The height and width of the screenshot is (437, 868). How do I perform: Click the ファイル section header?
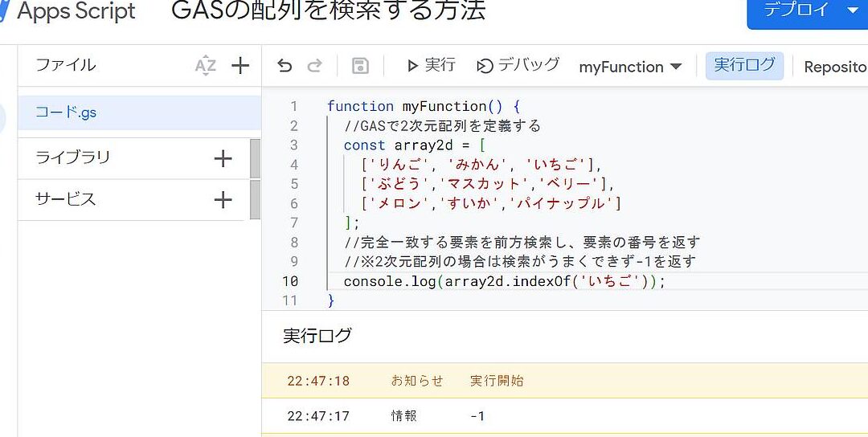coord(66,65)
